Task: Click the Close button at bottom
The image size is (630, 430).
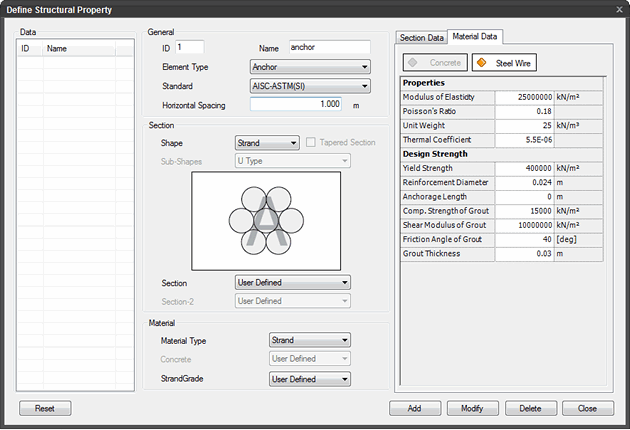Action: click(x=588, y=408)
